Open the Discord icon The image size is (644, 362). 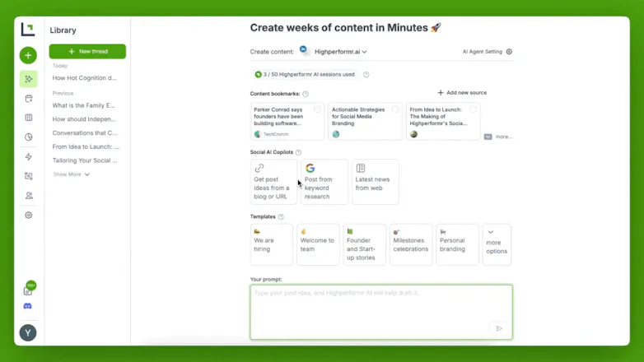click(x=27, y=306)
